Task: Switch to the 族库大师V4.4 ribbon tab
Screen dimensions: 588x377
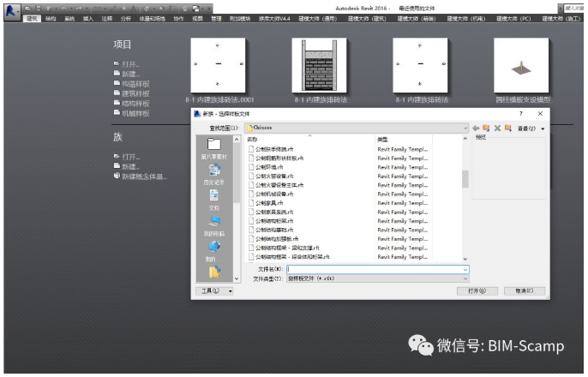Action: click(274, 18)
